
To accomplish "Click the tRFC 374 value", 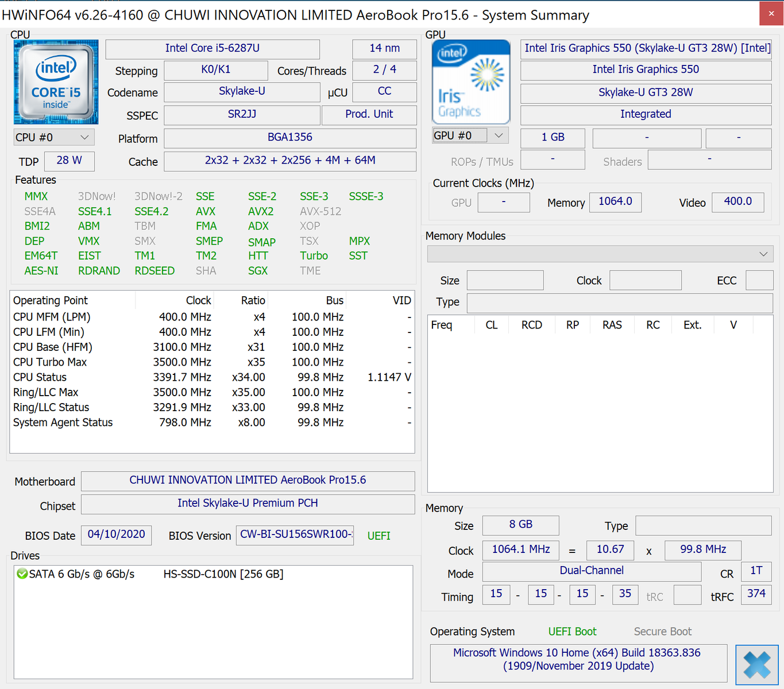I will pyautogui.click(x=756, y=594).
